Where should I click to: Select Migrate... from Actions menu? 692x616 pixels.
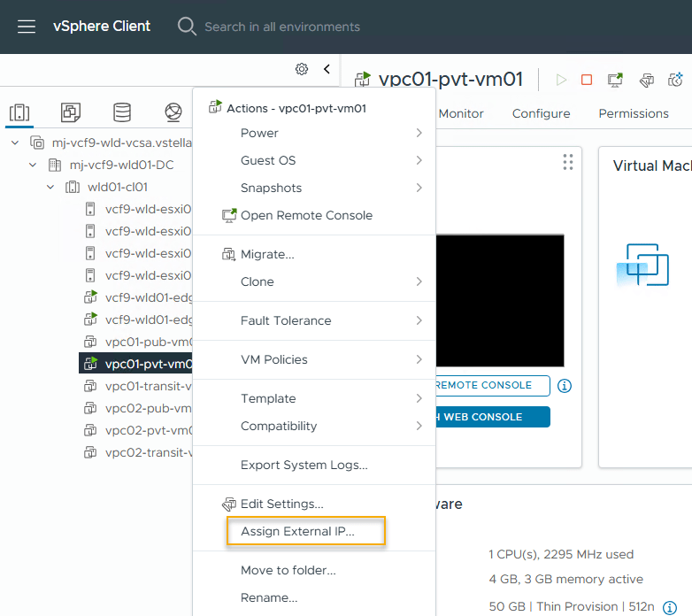[x=314, y=254]
